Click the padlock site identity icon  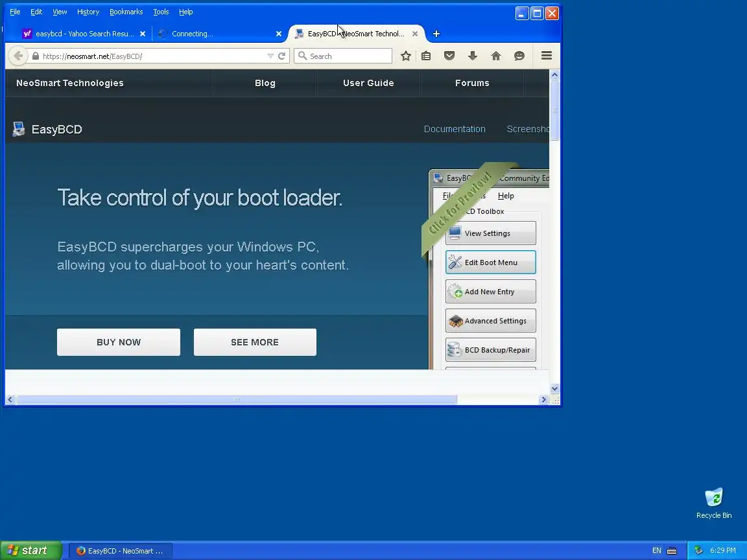click(x=36, y=56)
